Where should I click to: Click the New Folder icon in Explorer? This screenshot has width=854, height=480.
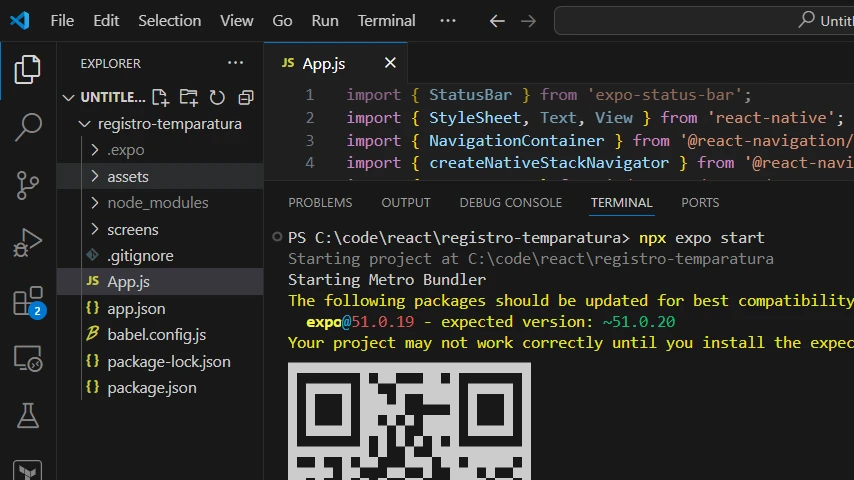[188, 98]
